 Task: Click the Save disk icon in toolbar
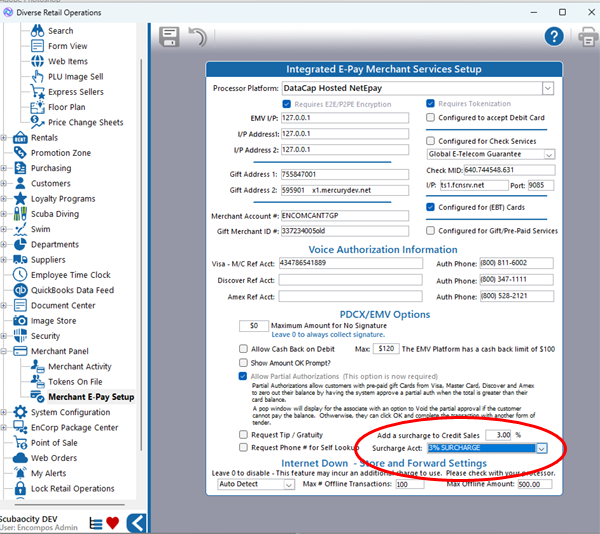coord(170,37)
